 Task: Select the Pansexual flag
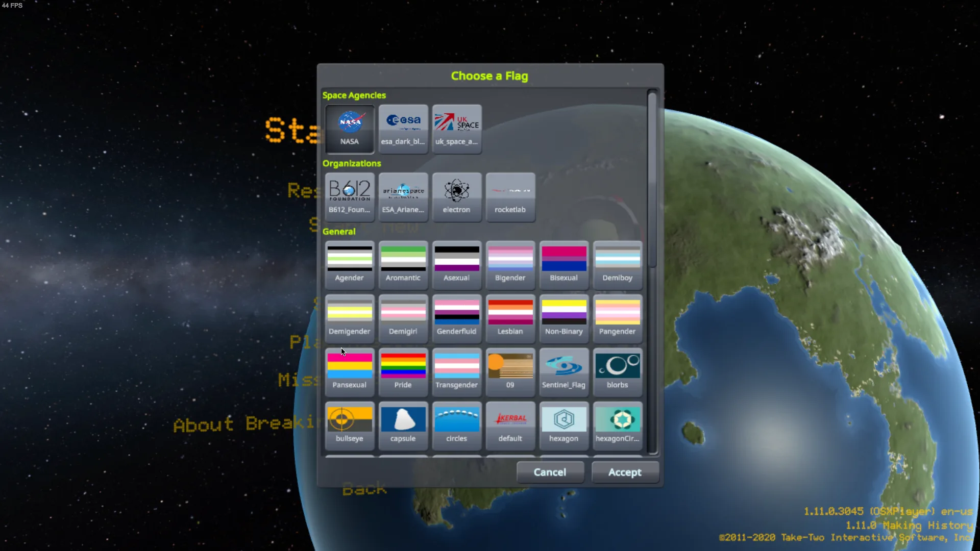coord(350,372)
